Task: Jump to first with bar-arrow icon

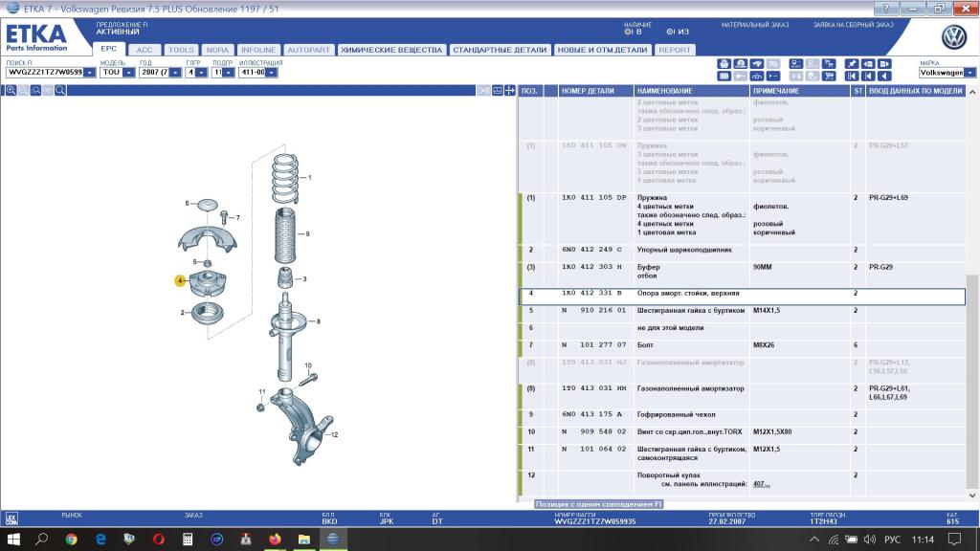Action: pos(852,77)
